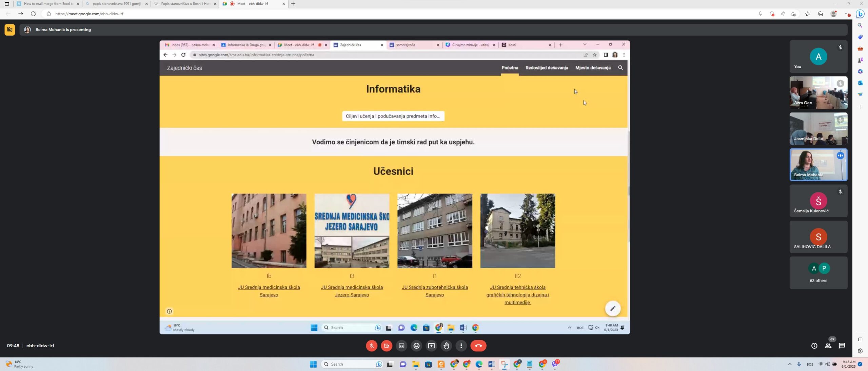The height and width of the screenshot is (371, 868).
Task: Toggle closed captions button
Action: coord(401,346)
